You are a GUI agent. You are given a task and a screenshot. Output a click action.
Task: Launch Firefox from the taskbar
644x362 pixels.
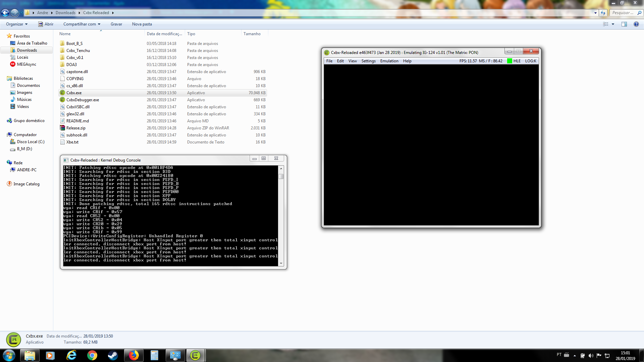[x=133, y=355]
